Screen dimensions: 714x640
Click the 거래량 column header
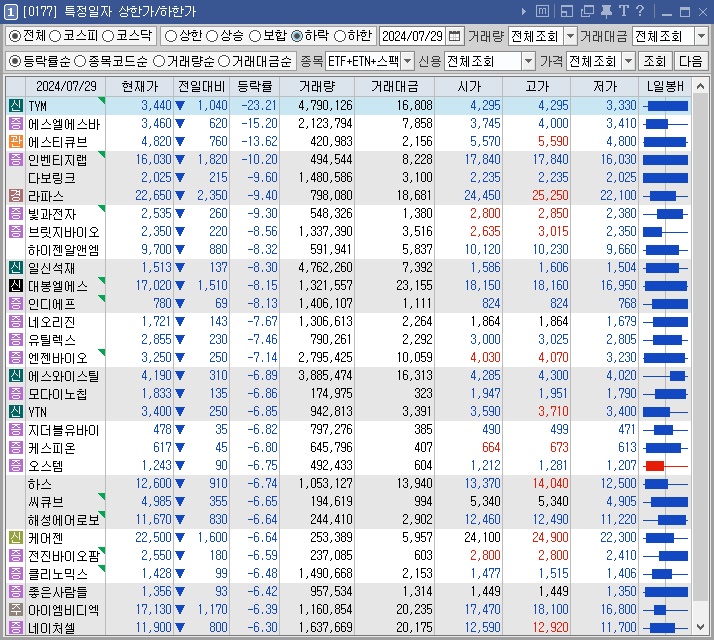(317, 86)
